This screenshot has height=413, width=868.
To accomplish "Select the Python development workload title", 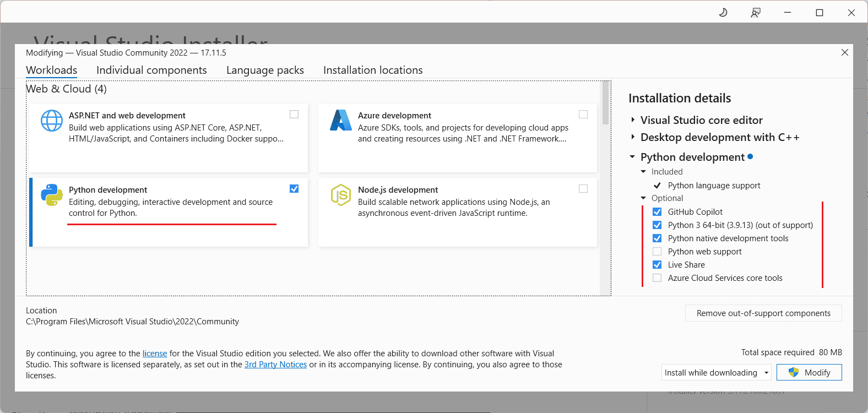I will 108,189.
